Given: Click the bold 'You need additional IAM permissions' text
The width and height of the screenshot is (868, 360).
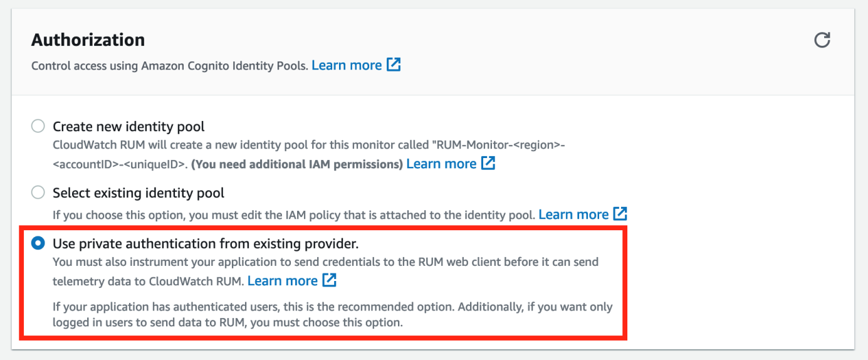Looking at the screenshot, I should click(296, 164).
